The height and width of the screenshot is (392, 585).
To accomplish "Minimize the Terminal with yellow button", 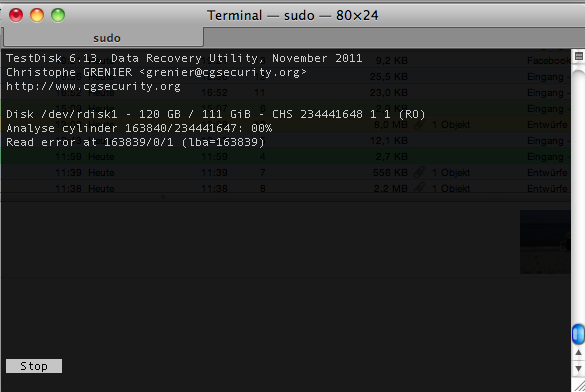I will tap(37, 15).
